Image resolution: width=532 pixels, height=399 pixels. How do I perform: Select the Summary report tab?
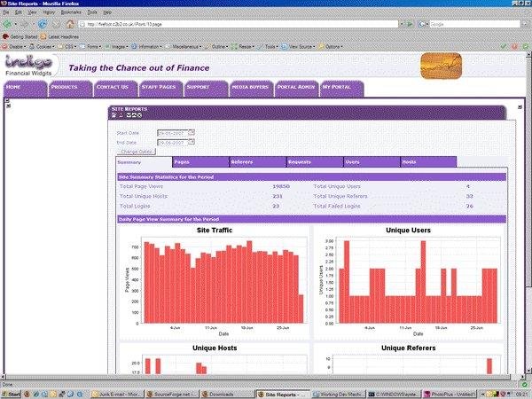pos(145,162)
